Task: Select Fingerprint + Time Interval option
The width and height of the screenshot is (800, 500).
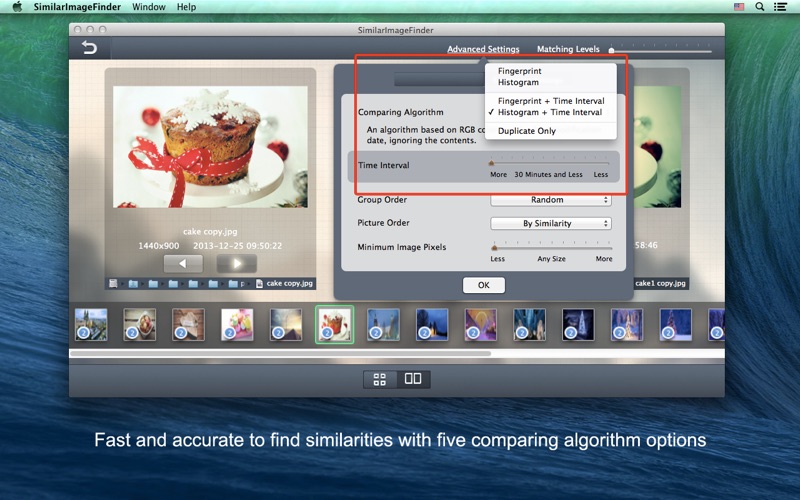Action: coord(551,101)
